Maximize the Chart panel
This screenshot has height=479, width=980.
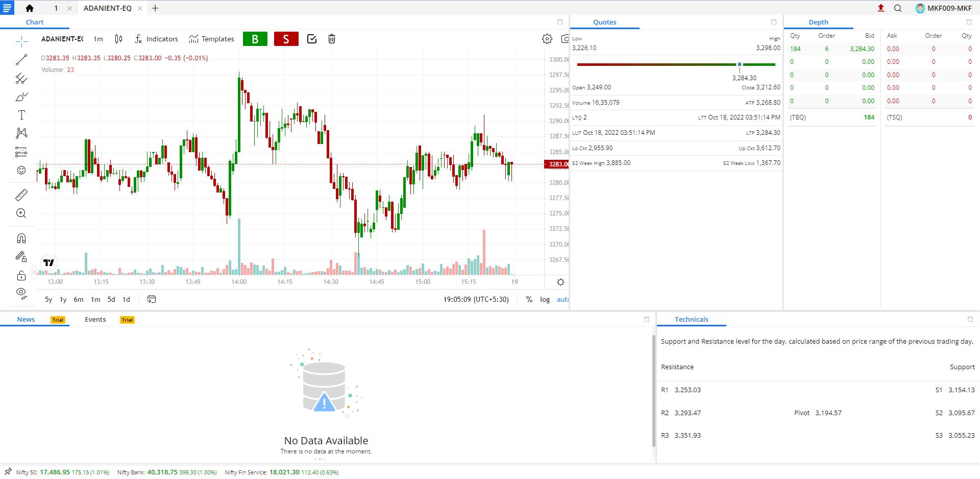[560, 22]
